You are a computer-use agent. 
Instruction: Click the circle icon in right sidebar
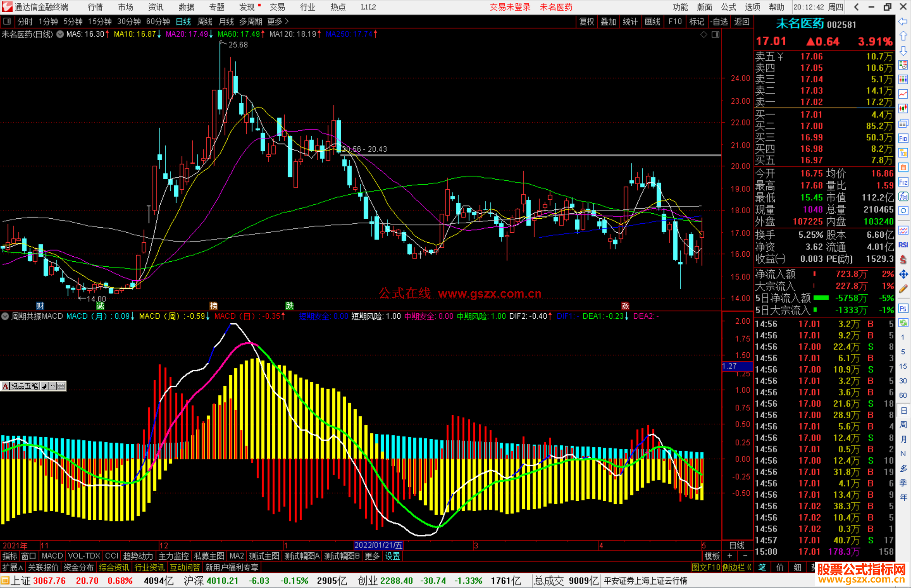pyautogui.click(x=903, y=211)
